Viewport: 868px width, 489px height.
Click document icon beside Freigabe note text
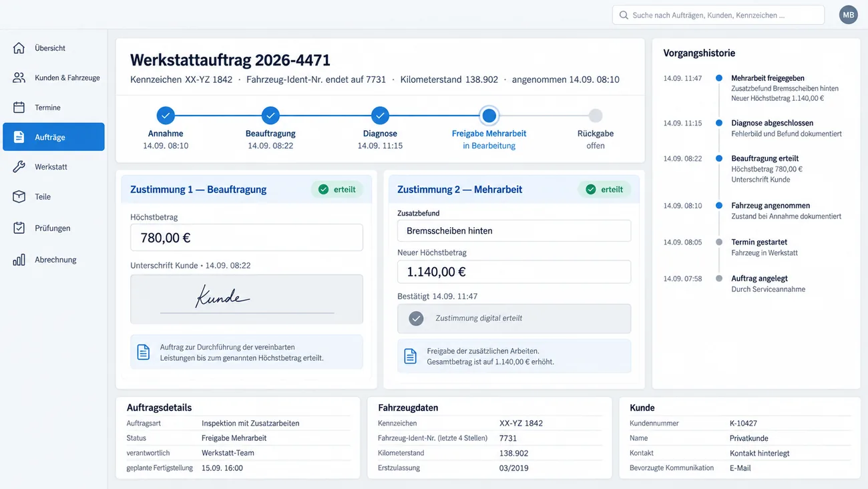coord(411,356)
